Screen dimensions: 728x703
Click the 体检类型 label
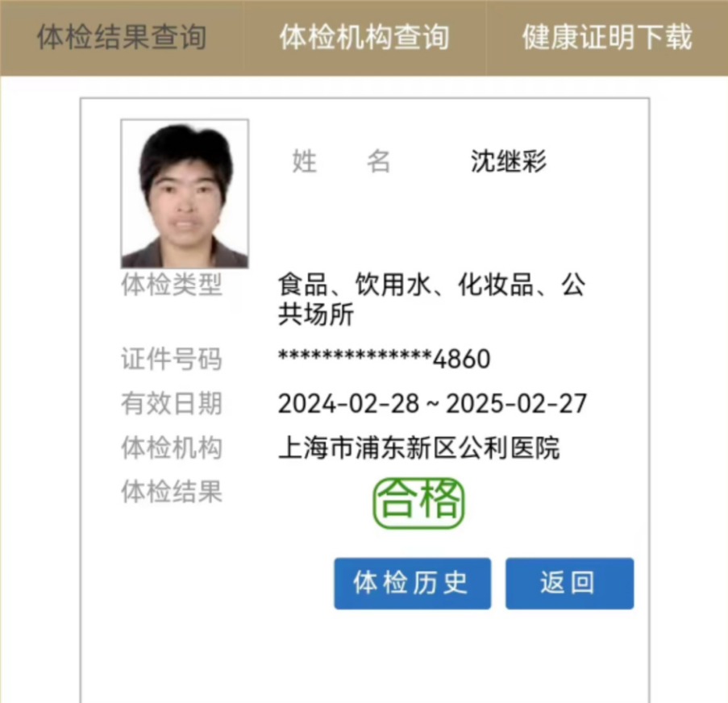click(x=172, y=284)
